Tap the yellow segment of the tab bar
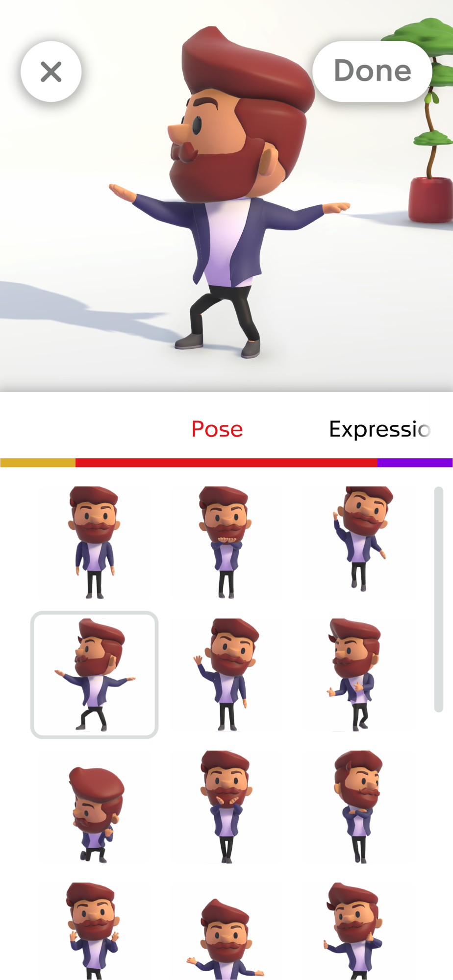The image size is (453, 980). tap(38, 463)
